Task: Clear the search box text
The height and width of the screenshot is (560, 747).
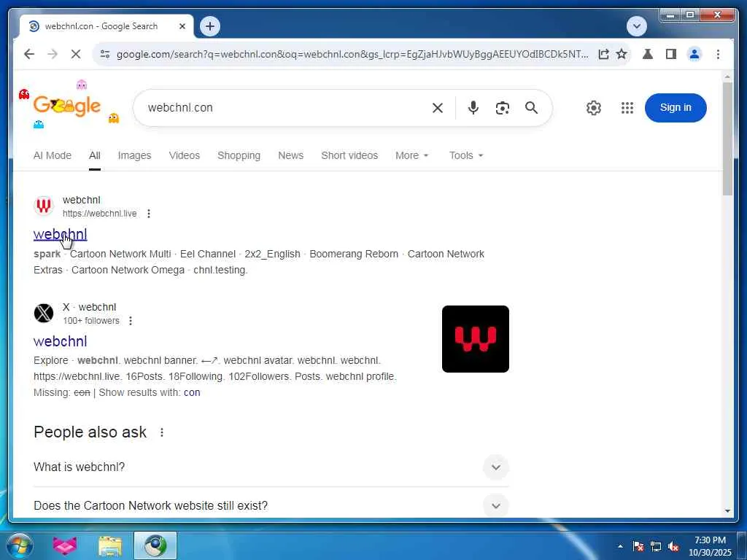Action: tap(438, 108)
